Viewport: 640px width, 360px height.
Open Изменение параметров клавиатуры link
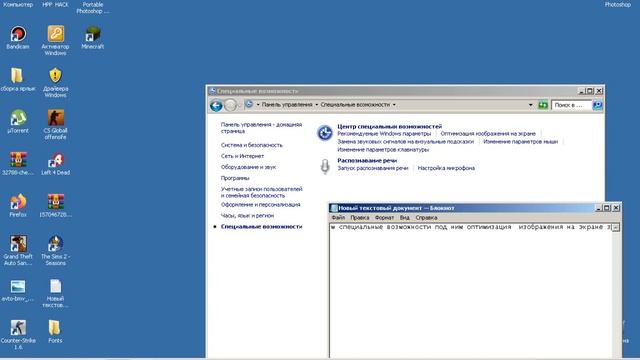(383, 149)
